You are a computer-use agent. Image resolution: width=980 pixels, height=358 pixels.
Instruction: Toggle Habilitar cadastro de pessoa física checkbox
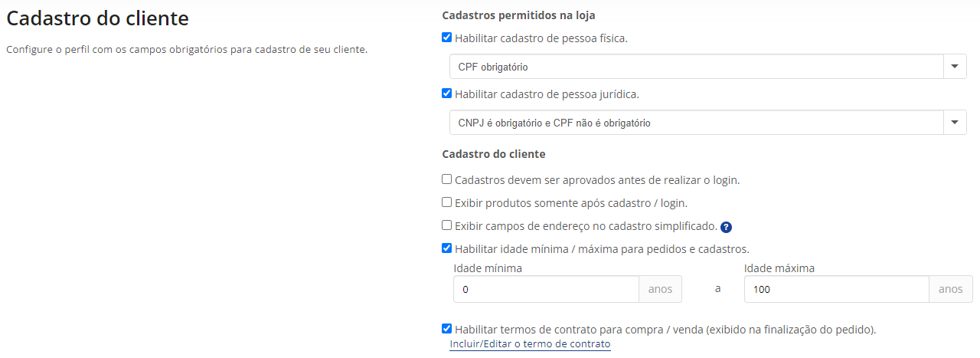pos(447,37)
